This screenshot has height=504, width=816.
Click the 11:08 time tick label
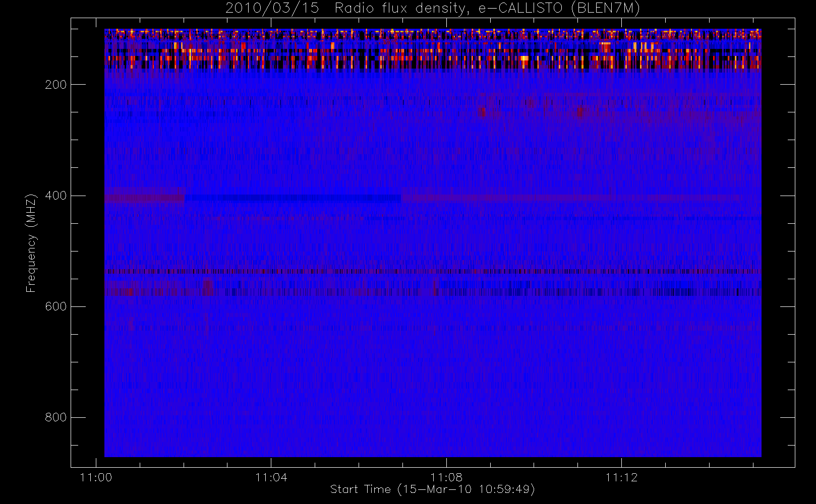click(446, 477)
